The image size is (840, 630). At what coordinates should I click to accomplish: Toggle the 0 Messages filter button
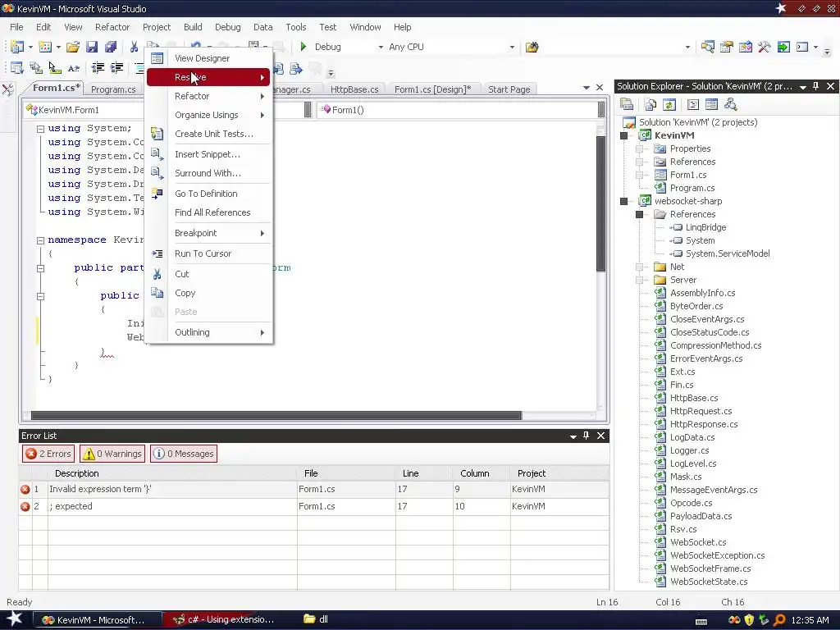(184, 454)
